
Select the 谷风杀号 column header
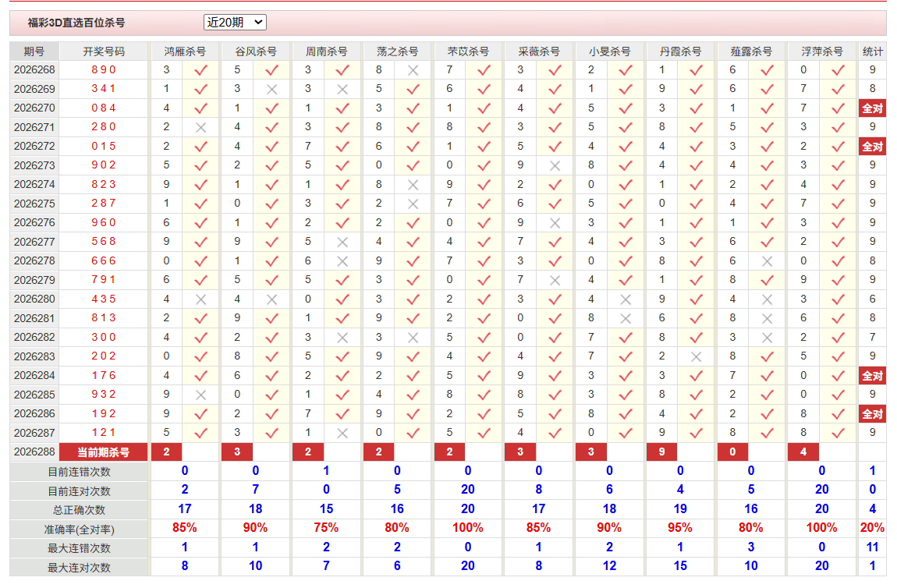coord(256,51)
